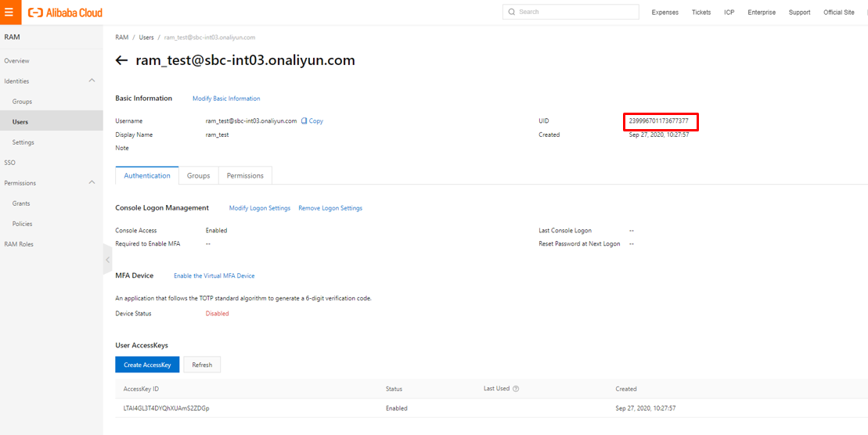Collapse the Identities section
868x435 pixels.
[92, 81]
